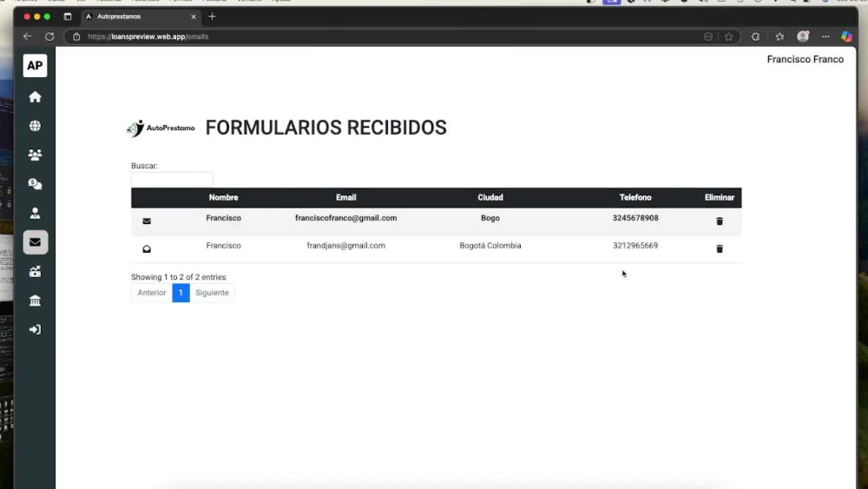This screenshot has width=868, height=489.
Task: Click the address bar URL
Action: point(148,36)
